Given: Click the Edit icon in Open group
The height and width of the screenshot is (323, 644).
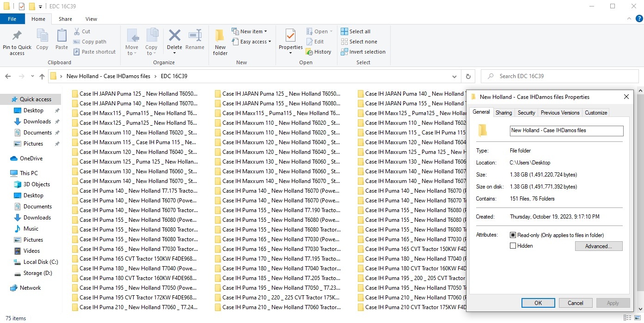Looking at the screenshot, I should (x=315, y=42).
